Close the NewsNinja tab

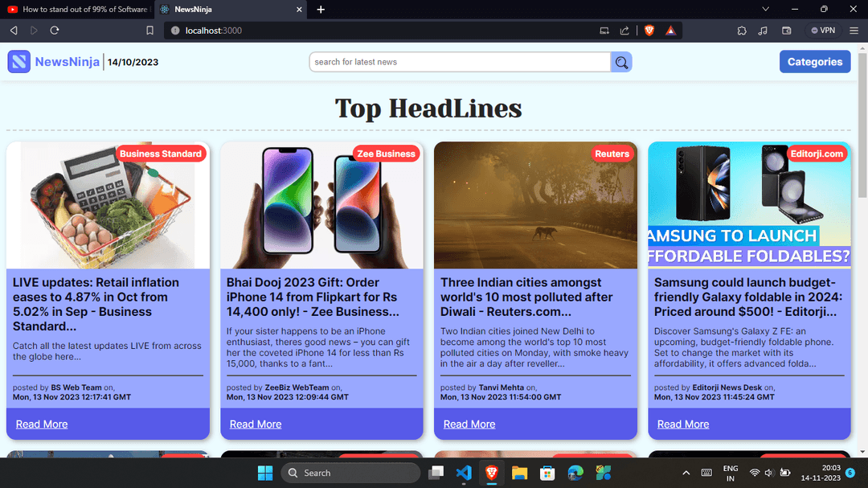[299, 10]
